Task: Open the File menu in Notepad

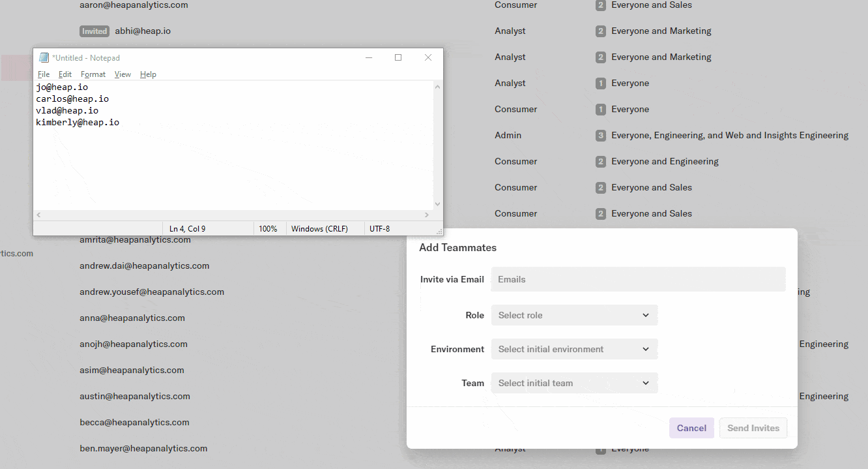Action: 44,74
